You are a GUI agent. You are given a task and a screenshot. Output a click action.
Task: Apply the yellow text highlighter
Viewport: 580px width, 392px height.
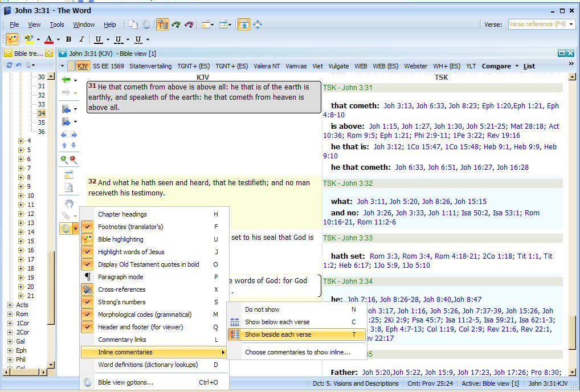click(29, 39)
